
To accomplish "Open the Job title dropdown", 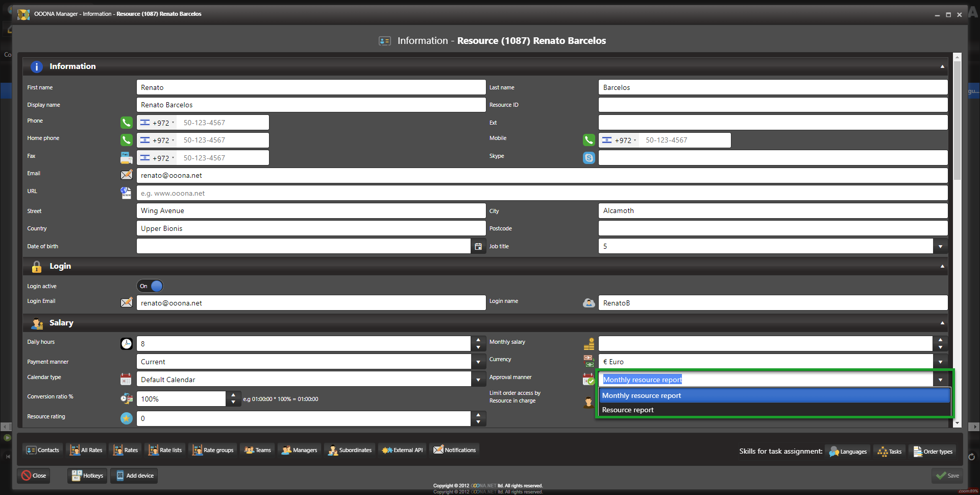I will tap(940, 246).
